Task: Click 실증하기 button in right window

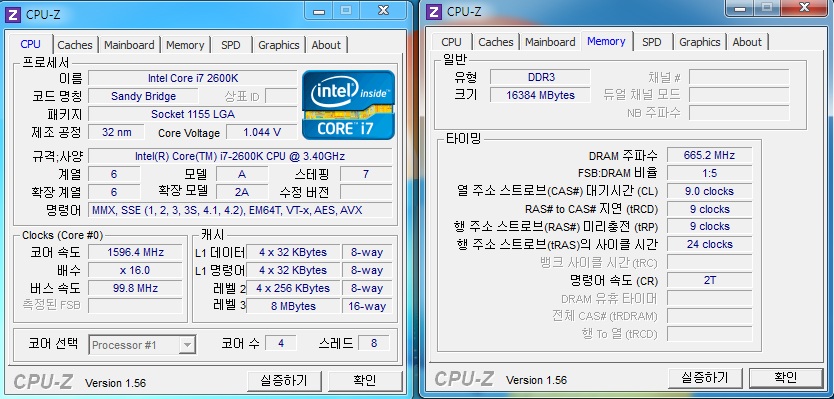Action: 705,378
